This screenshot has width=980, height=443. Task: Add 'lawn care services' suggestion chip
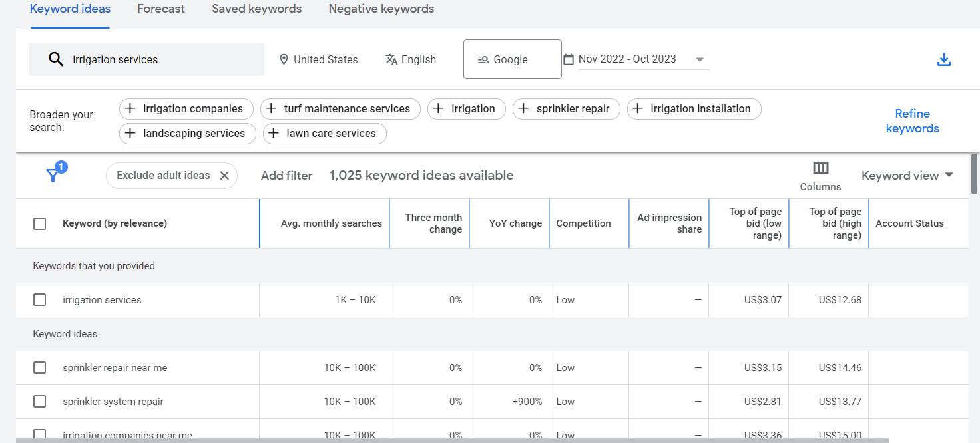[x=325, y=133]
